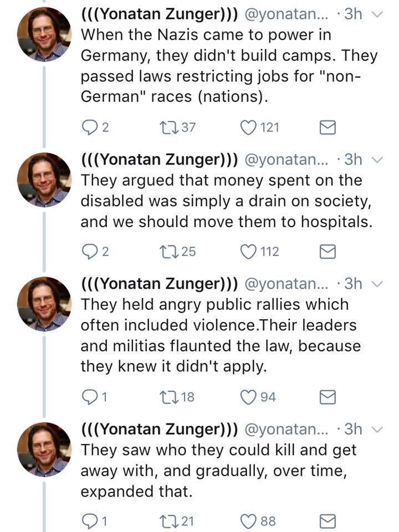Like the tweet with 94 likes
Viewport: 399px width, 532px height.
point(248,397)
